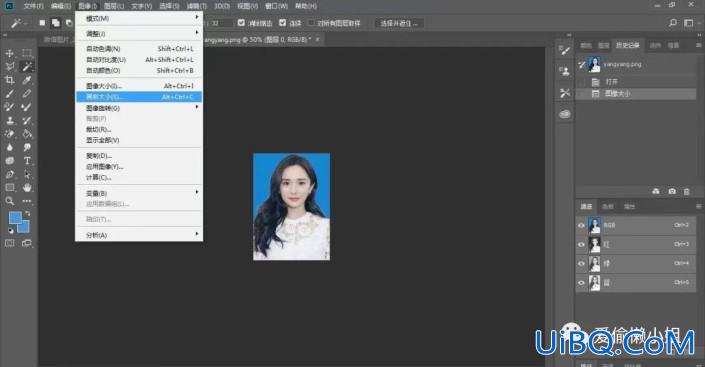
Task: Select the Eyedropper tool
Action: 27,81
